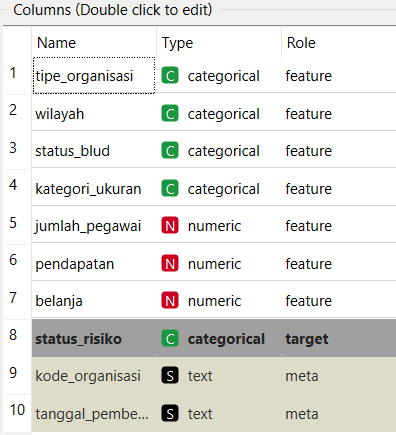Click categorical icon for wilayah row

point(170,113)
